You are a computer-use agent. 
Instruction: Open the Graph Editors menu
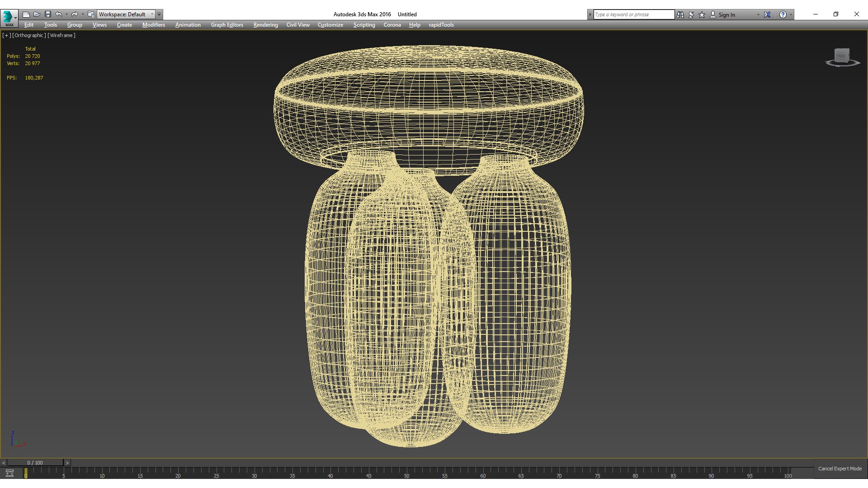coord(227,25)
